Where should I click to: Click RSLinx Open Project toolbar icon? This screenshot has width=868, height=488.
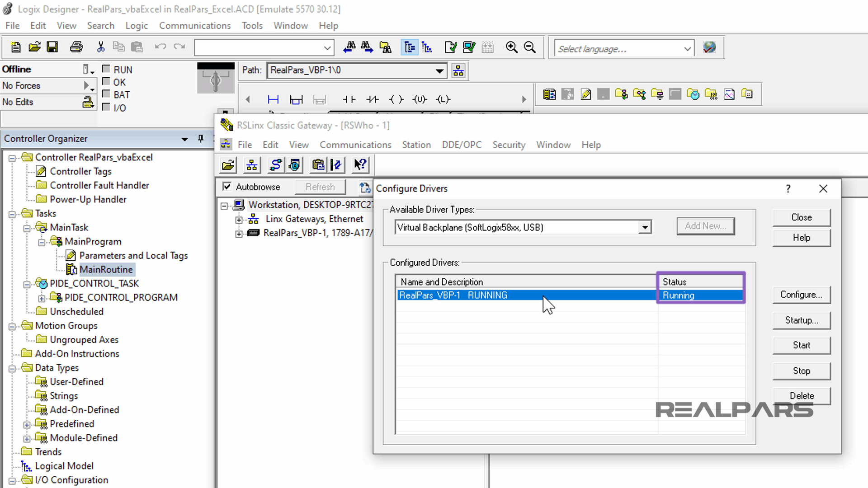click(x=228, y=165)
